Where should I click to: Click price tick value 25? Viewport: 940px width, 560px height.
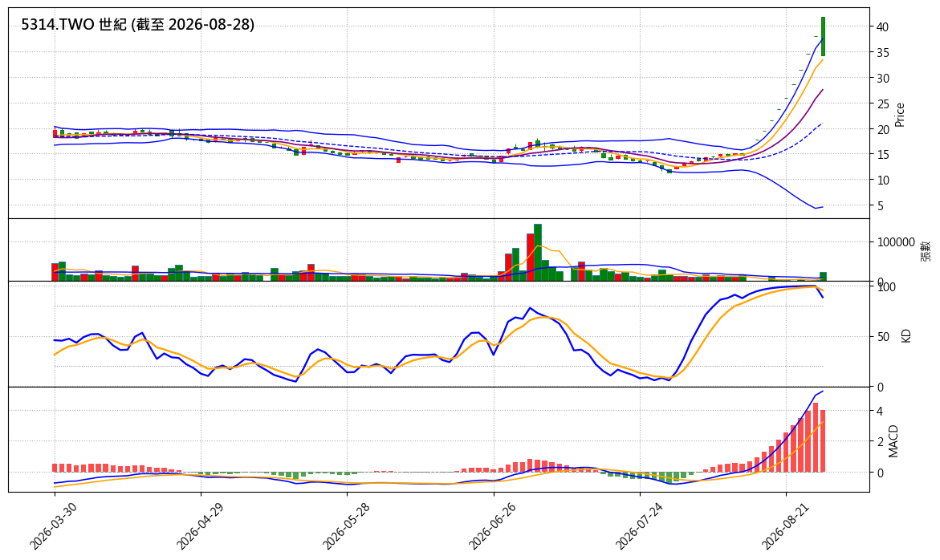(x=882, y=104)
